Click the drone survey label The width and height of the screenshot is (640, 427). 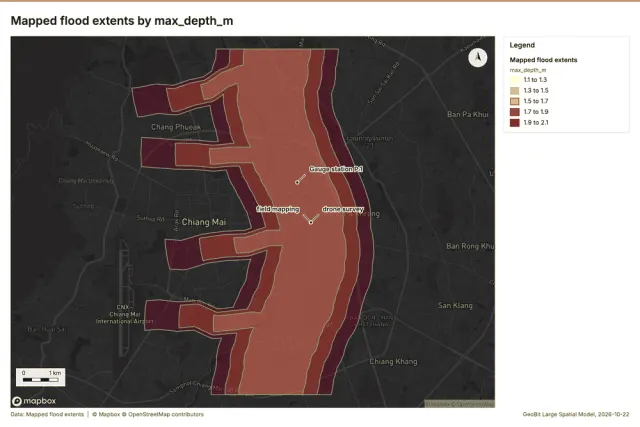[x=343, y=209]
